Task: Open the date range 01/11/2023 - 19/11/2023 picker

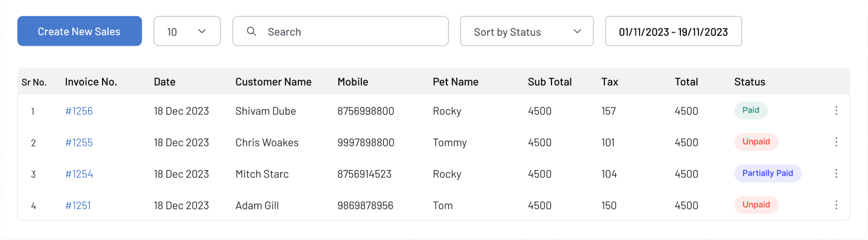Action: [x=674, y=31]
